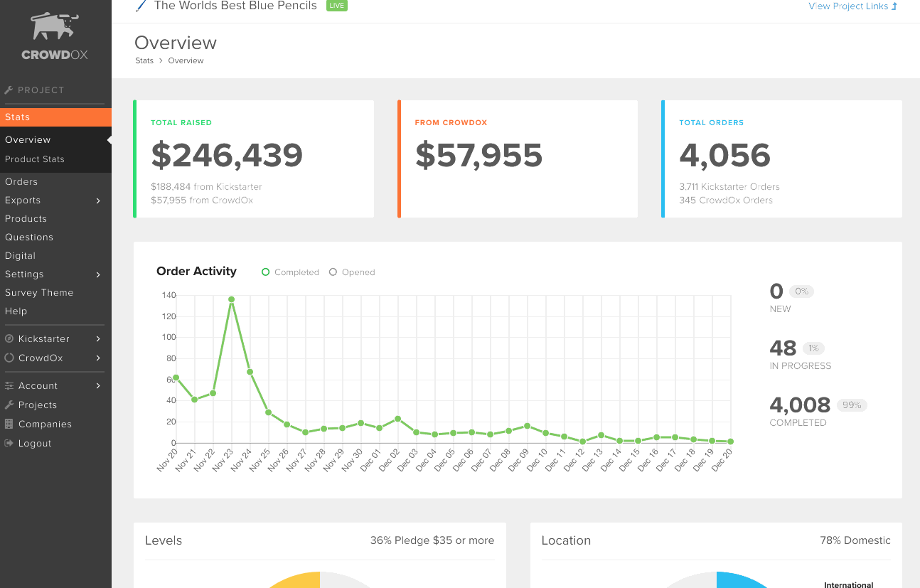This screenshot has height=588, width=920.
Task: Click the Total Raised $246,439 card
Action: point(254,159)
